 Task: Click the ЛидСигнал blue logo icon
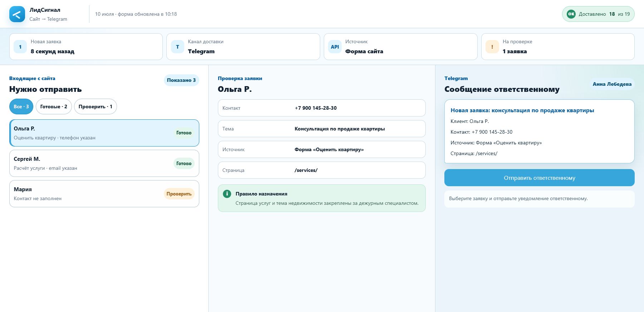tap(17, 14)
